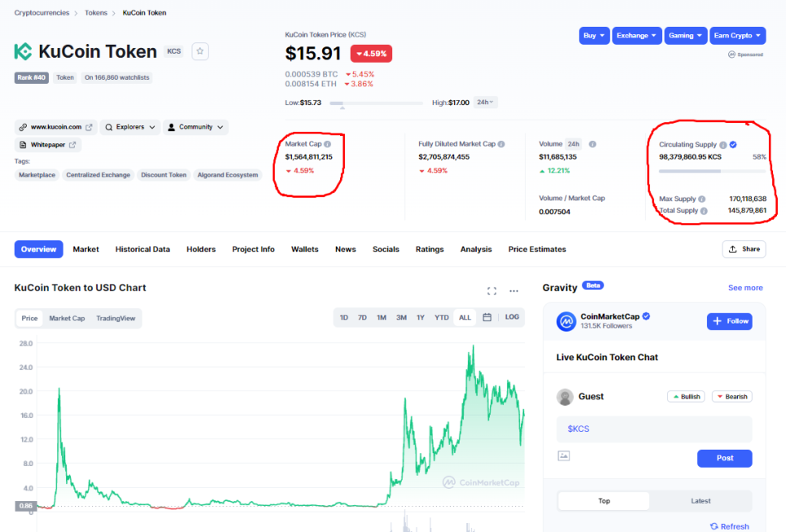Screen dimensions: 786x532
Task: Click the Follow CoinMarketCap button
Action: tap(730, 321)
